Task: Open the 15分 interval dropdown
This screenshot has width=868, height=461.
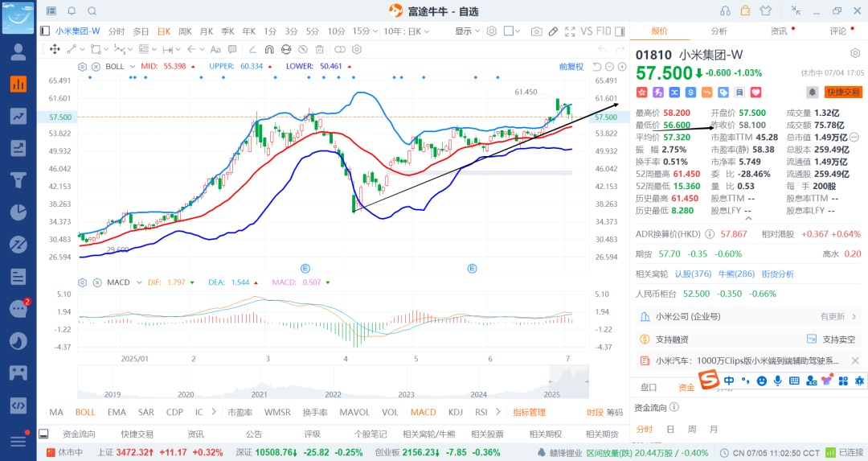Action: (x=365, y=31)
